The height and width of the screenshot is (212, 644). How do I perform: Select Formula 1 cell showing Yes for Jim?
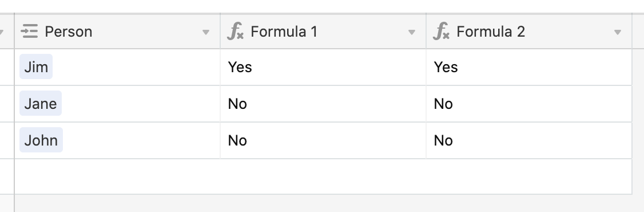323,67
